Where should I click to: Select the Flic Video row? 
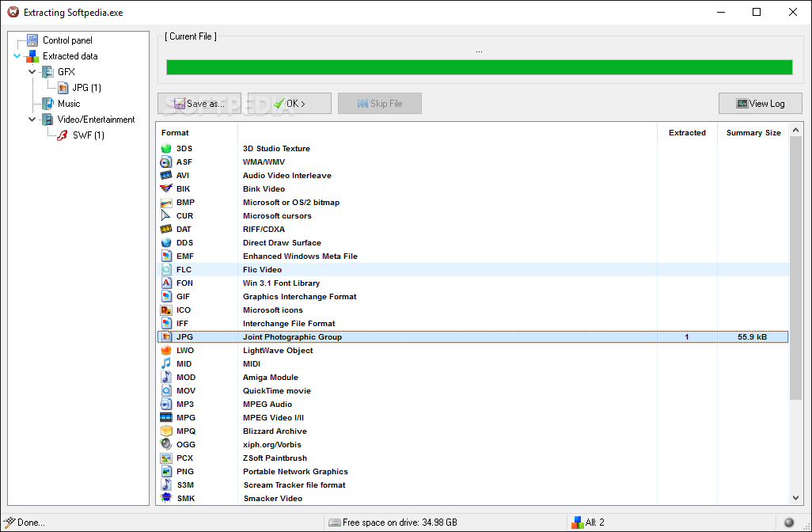(472, 269)
